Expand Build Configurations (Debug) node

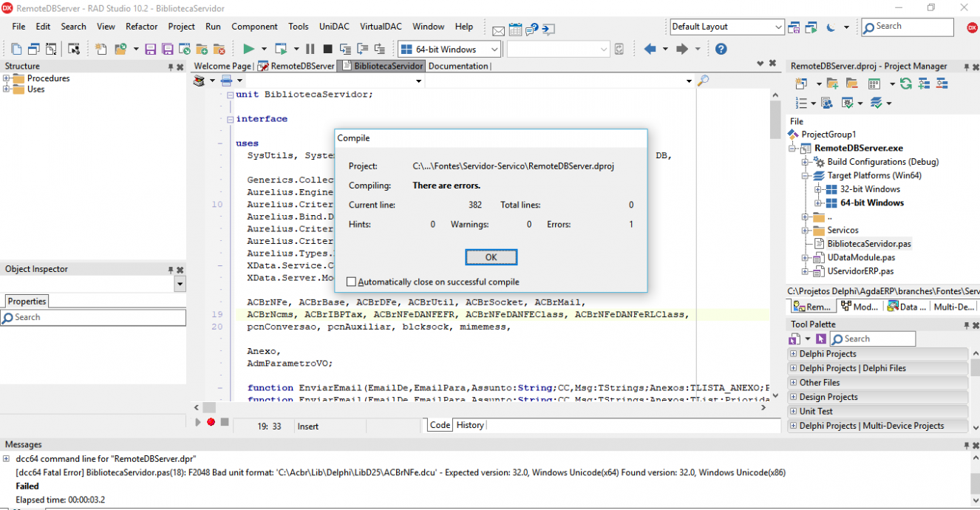pyautogui.click(x=806, y=162)
